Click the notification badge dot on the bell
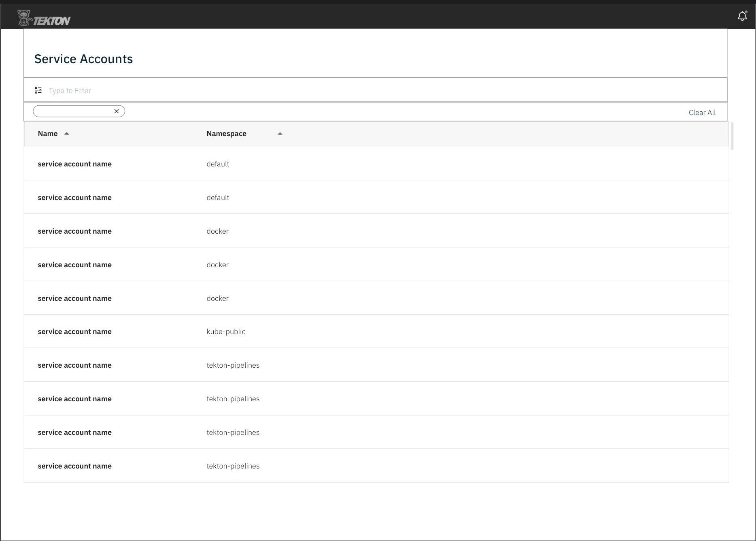Screen dimensions: 756x541 [x=747, y=11]
